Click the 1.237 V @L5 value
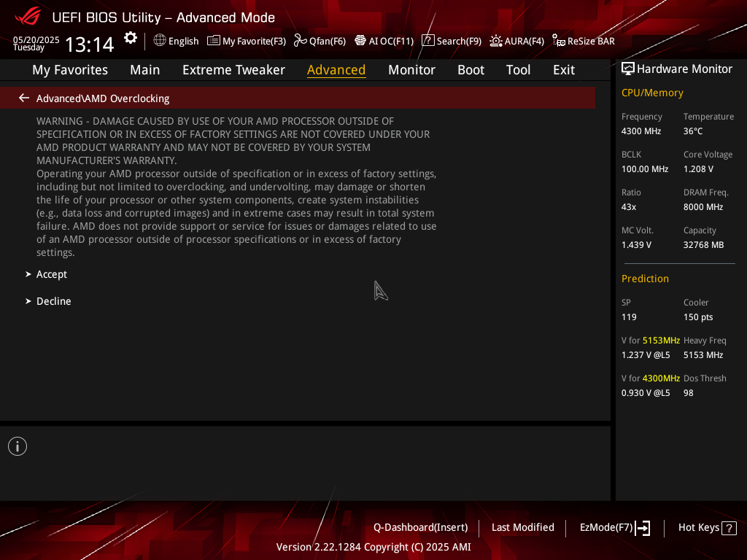Viewport: 747px width, 560px height. (x=646, y=355)
